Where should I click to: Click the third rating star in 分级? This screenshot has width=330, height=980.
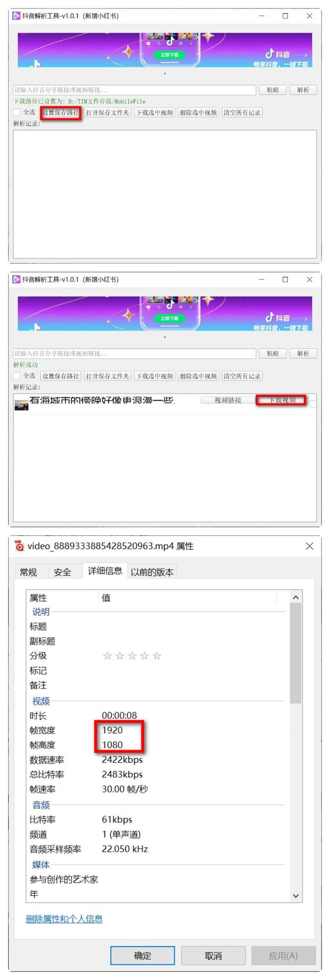pyautogui.click(x=132, y=656)
